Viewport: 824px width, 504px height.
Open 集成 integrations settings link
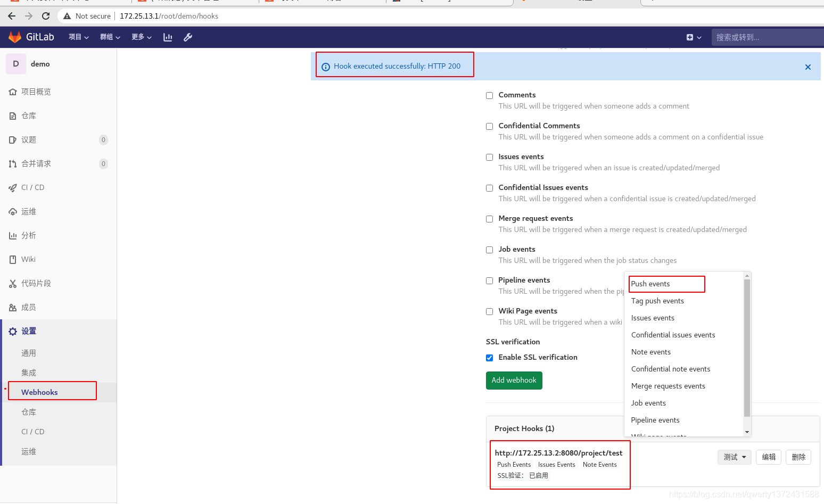(29, 373)
